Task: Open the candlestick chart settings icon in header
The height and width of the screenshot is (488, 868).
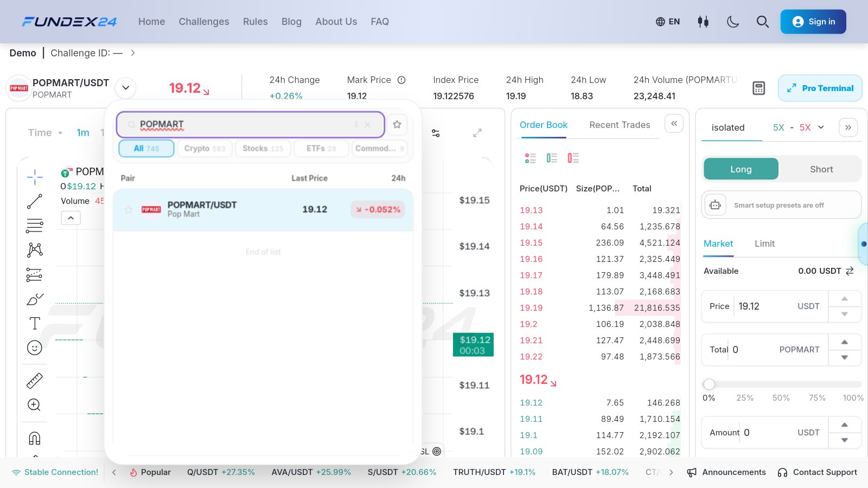Action: pyautogui.click(x=703, y=22)
